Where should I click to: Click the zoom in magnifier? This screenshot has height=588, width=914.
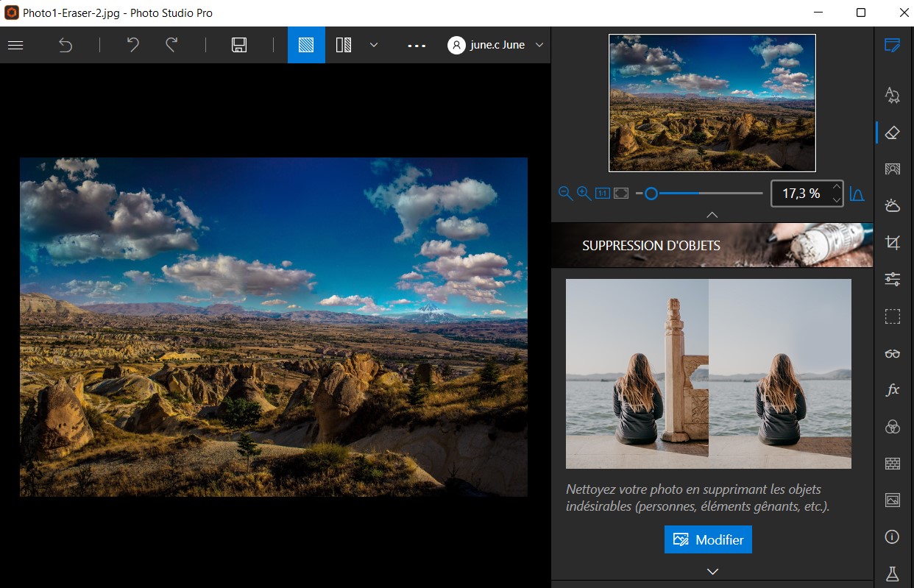coord(584,193)
